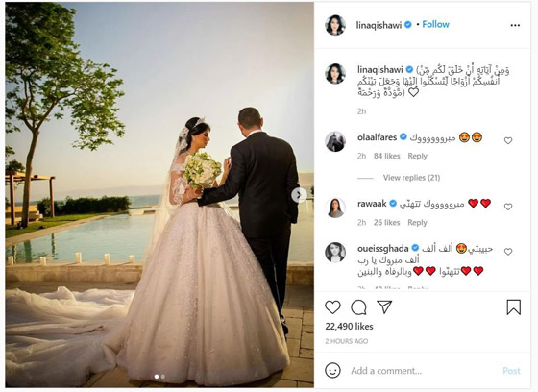Select second carousel dot indicator
This screenshot has width=538, height=392.
click(163, 377)
